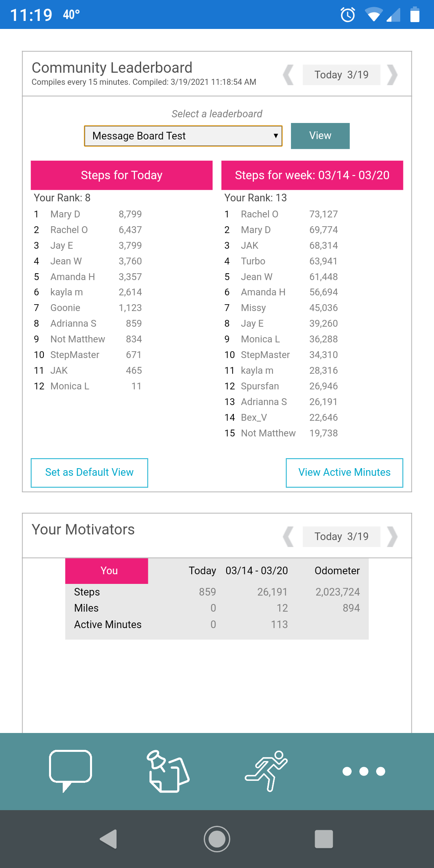This screenshot has height=868, width=434.
Task: Tap the Motivators Today 3/19 date label
Action: tap(341, 536)
